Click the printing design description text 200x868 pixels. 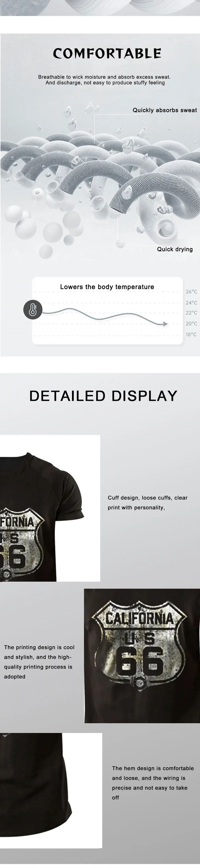[x=39, y=662]
